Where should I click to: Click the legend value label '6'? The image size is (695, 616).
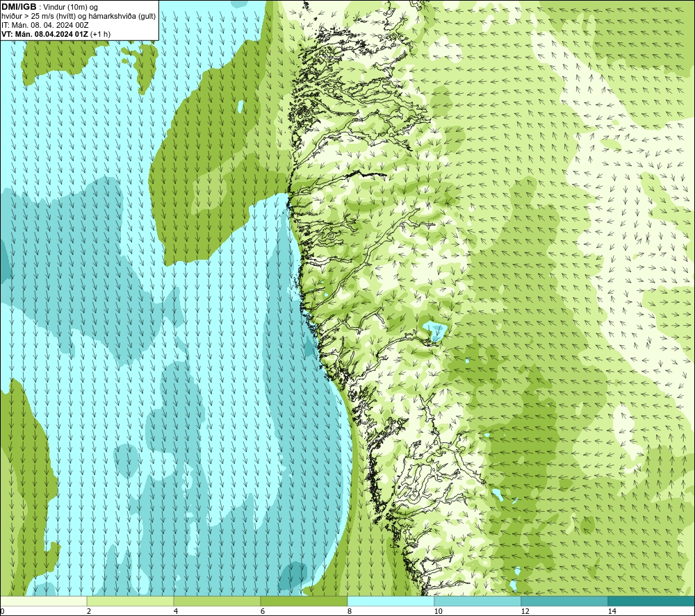pos(263,611)
